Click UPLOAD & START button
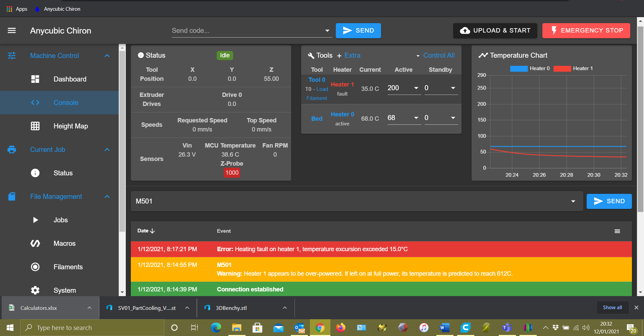644x336 pixels. pos(495,31)
